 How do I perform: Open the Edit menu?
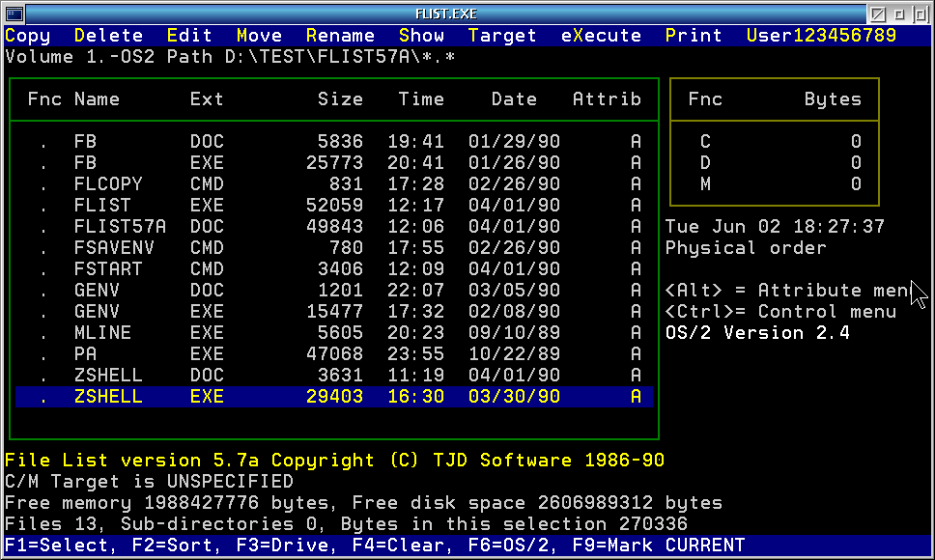(189, 36)
